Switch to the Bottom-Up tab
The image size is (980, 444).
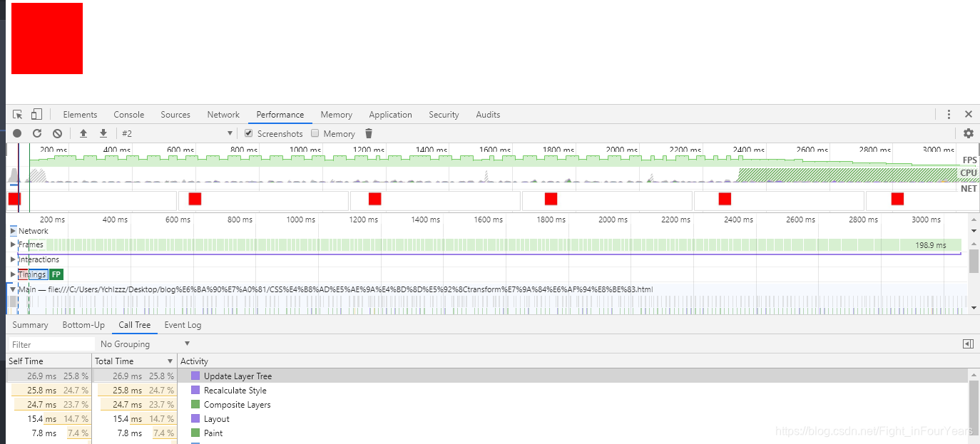83,325
